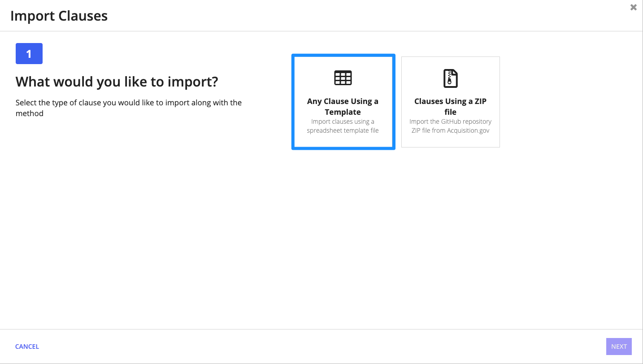The height and width of the screenshot is (364, 643).
Task: Click the spreadsheet table icon
Action: click(x=343, y=78)
